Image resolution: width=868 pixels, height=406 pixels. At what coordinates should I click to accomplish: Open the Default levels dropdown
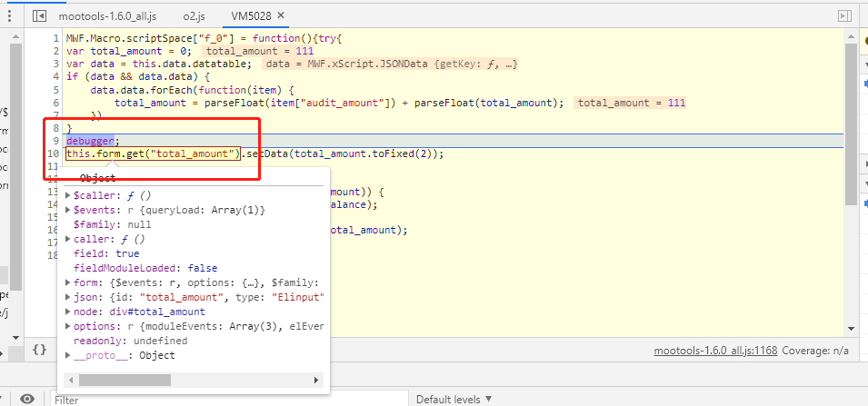coord(454,399)
